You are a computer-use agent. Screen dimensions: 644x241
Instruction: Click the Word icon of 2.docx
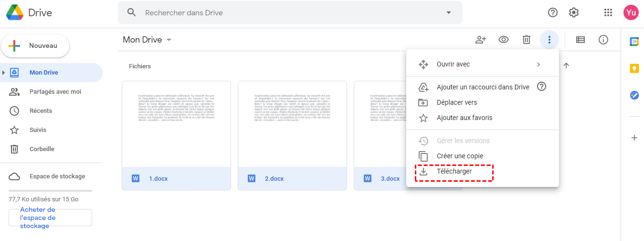click(252, 179)
